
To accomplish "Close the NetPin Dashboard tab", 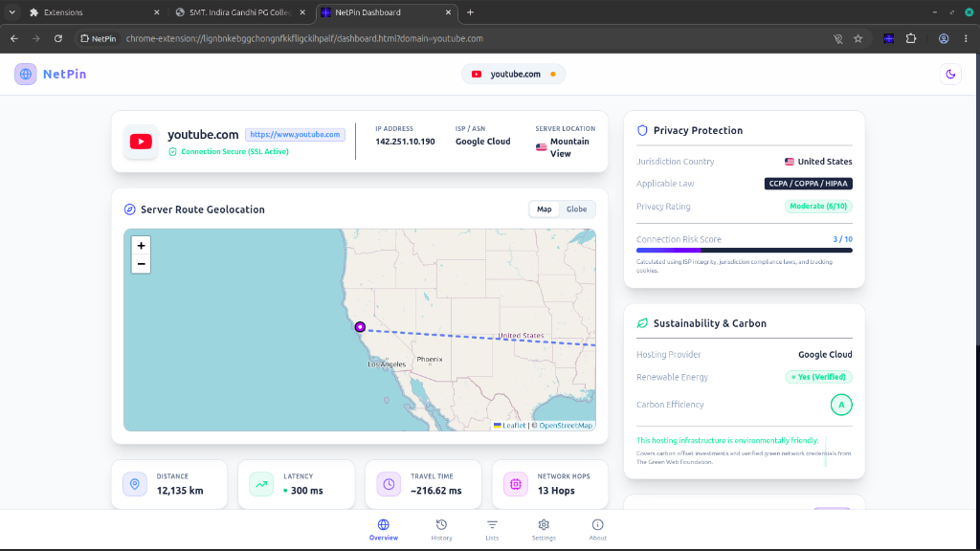I will tap(448, 12).
